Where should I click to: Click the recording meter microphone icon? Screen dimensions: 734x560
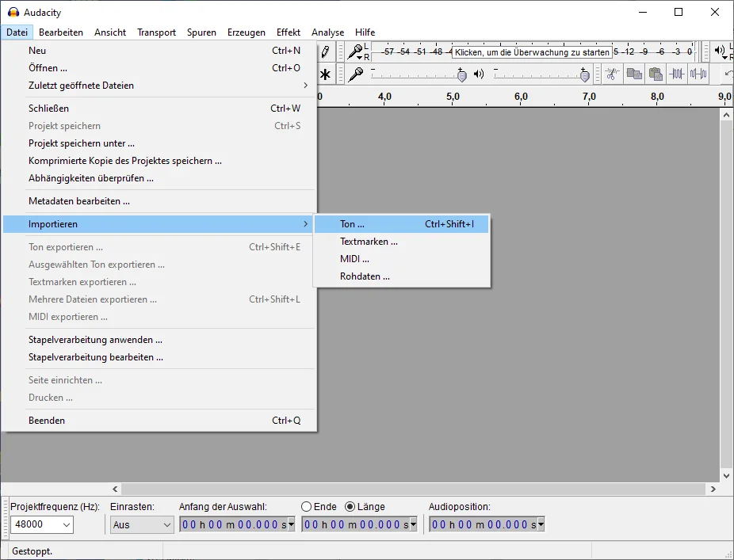click(356, 52)
